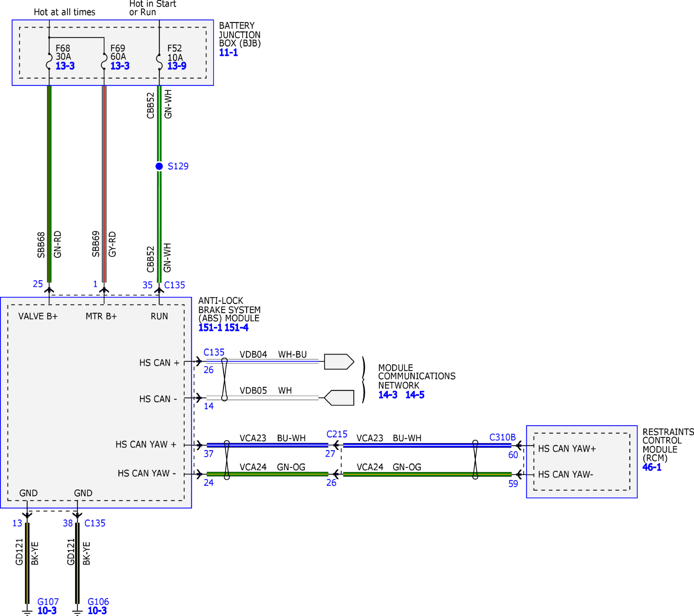The image size is (694, 616).
Task: Click the F68 30A fuse symbol
Action: tap(49, 62)
